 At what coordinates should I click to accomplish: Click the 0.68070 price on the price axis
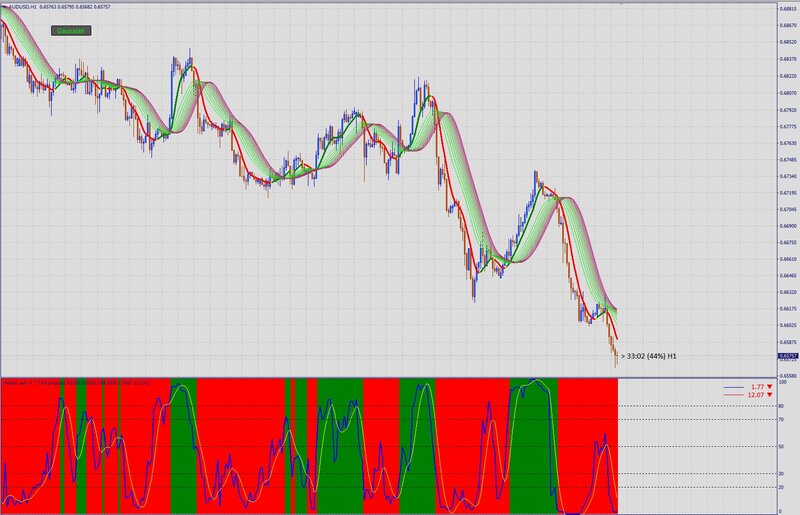[x=788, y=93]
